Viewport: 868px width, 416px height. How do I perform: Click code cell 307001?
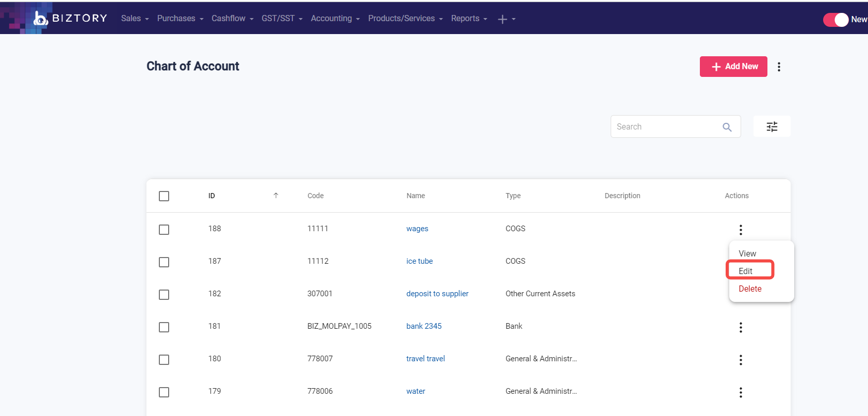point(320,294)
